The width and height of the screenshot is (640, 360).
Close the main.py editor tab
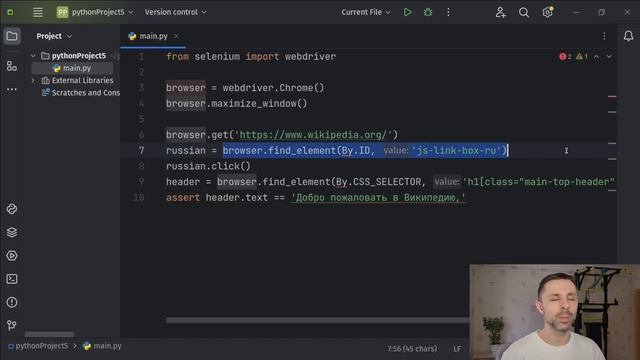click(176, 36)
